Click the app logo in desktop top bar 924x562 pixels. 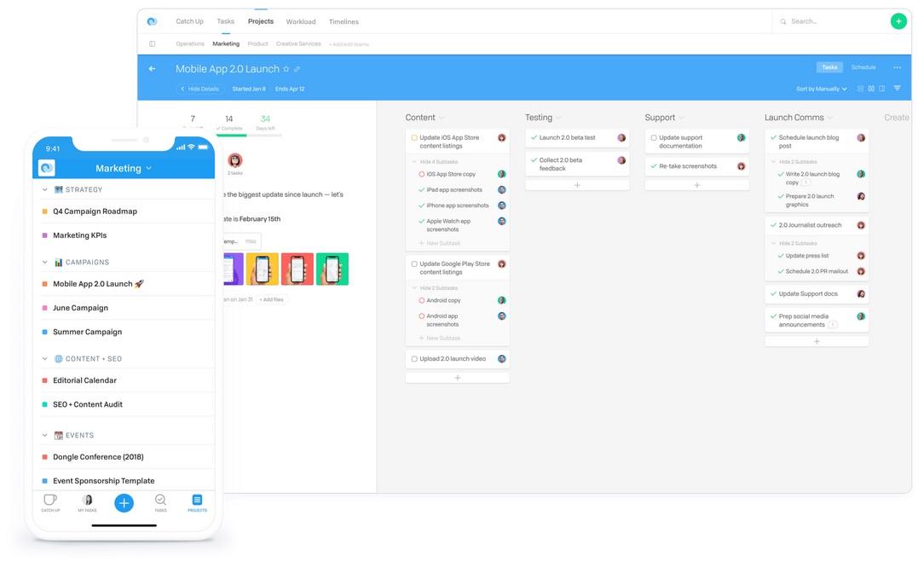point(152,21)
